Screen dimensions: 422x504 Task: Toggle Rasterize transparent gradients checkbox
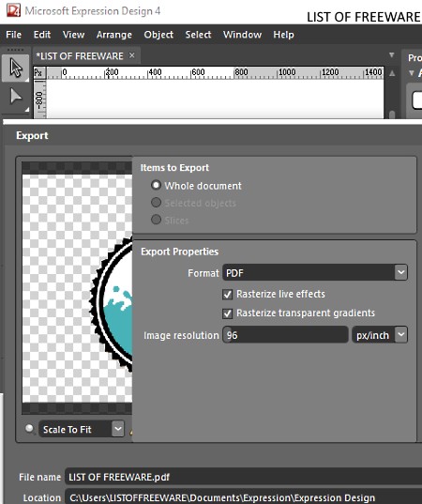point(227,313)
